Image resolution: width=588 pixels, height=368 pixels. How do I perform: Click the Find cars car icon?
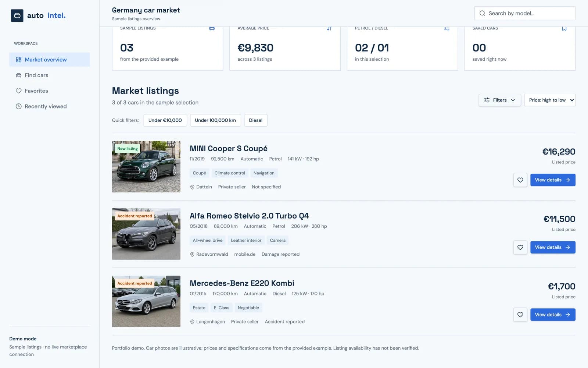click(x=18, y=75)
